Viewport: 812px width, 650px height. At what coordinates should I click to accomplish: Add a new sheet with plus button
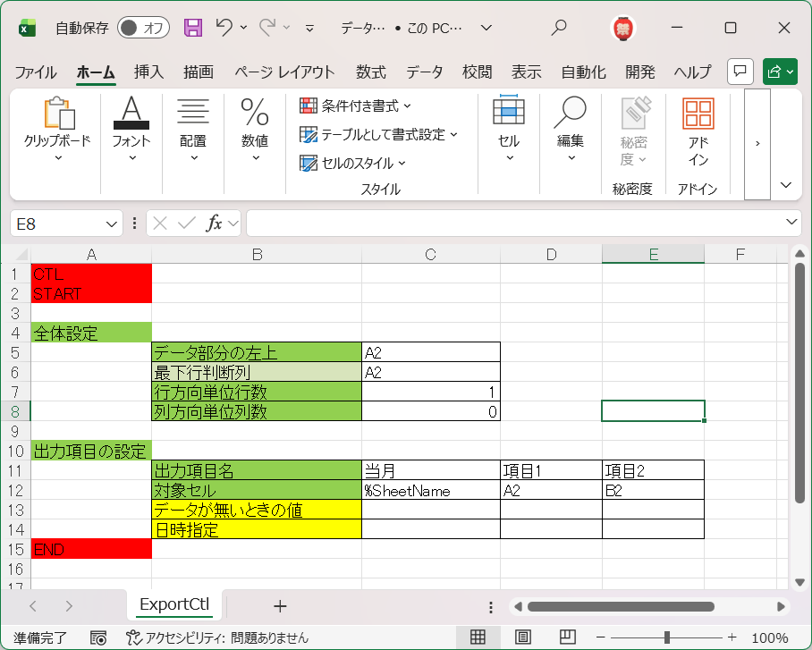280,606
